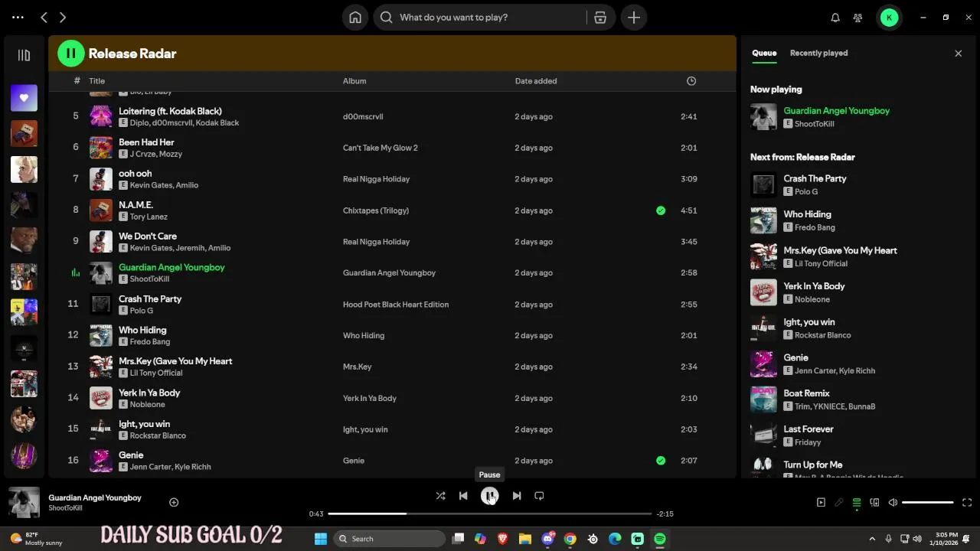Screen dimensions: 980x551
Task: Open Liked Songs in the sidebar
Action: 24,98
